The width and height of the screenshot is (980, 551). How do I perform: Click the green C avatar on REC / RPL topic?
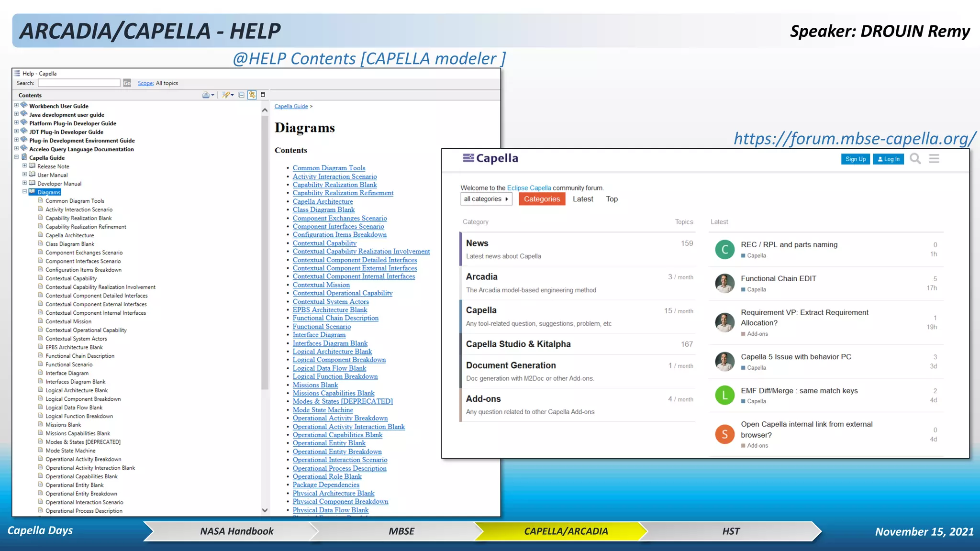point(724,250)
